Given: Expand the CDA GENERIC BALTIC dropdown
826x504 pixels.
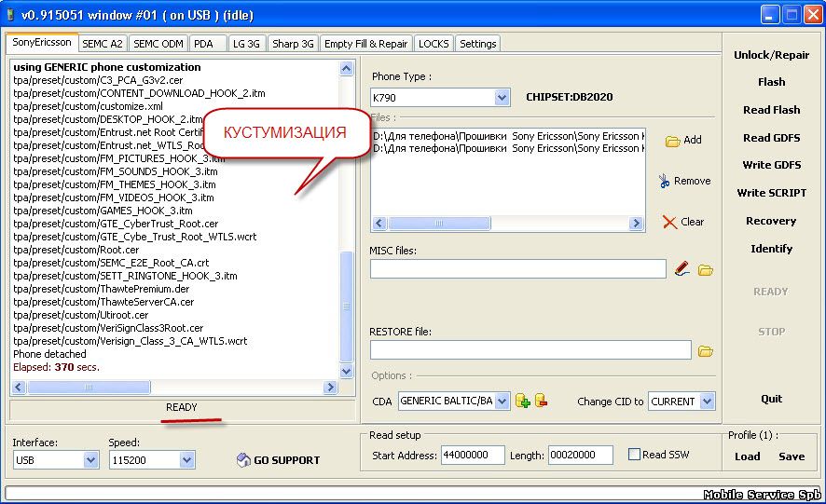Looking at the screenshot, I should pos(502,402).
